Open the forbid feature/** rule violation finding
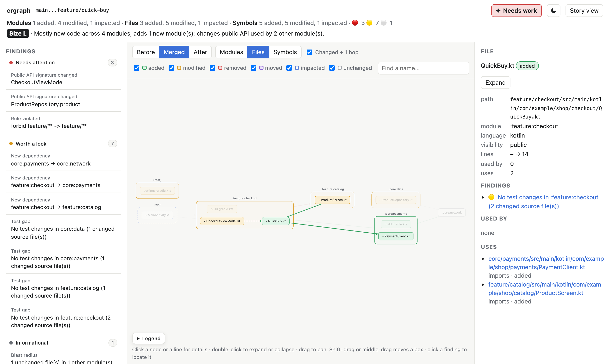 click(63, 122)
